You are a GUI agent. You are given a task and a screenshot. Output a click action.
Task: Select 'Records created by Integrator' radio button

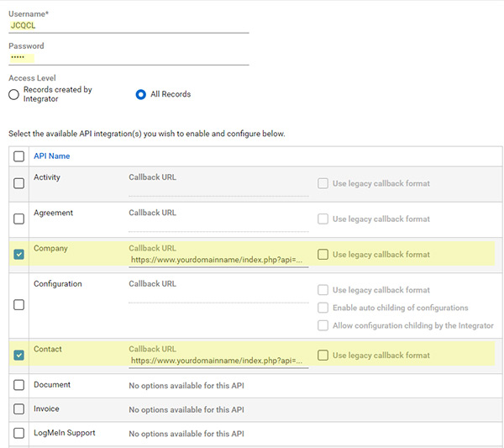tap(13, 94)
